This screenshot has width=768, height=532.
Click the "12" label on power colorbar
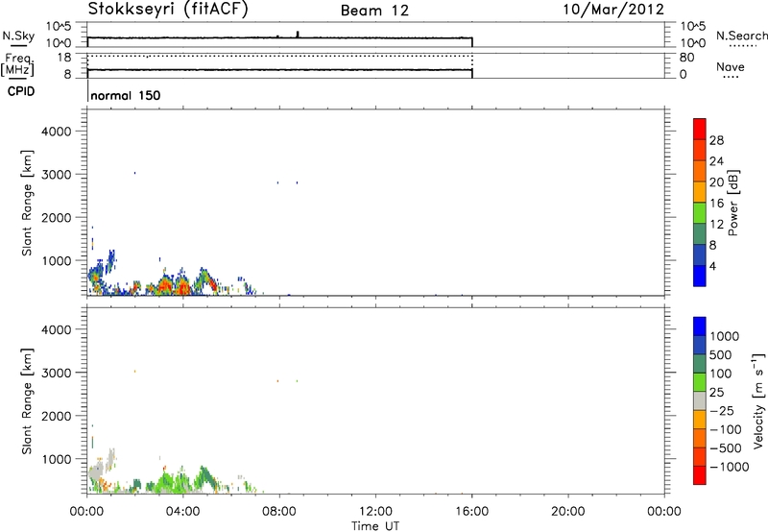point(716,225)
